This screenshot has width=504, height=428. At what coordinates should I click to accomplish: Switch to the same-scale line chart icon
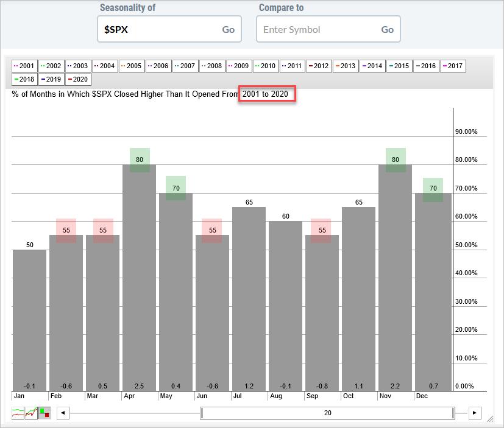click(30, 413)
